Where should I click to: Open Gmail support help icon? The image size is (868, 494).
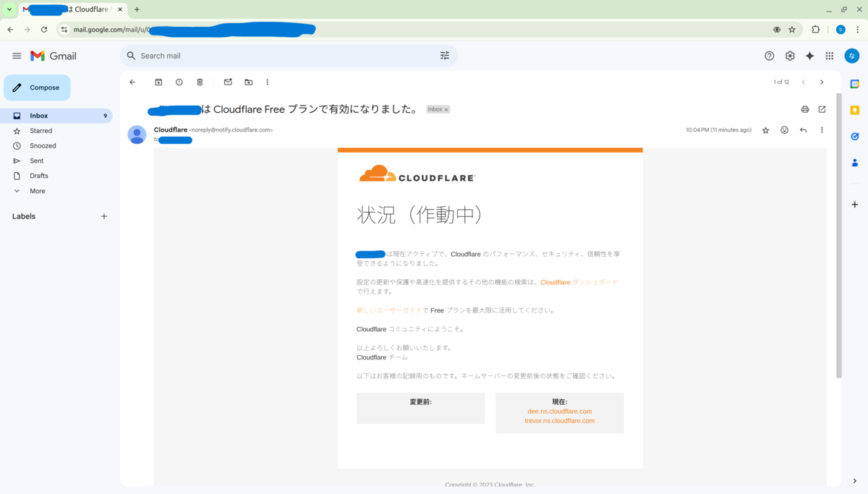[x=769, y=56]
